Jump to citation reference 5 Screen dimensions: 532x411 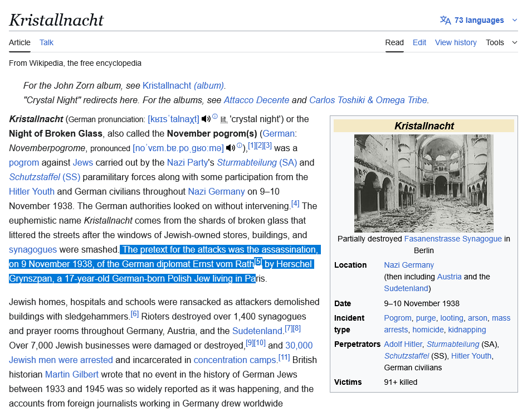click(x=258, y=262)
